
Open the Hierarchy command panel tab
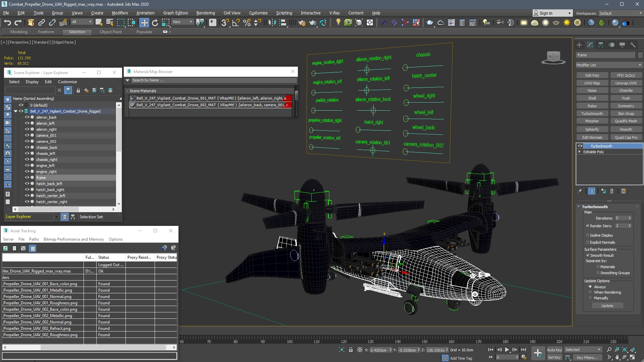(x=601, y=45)
